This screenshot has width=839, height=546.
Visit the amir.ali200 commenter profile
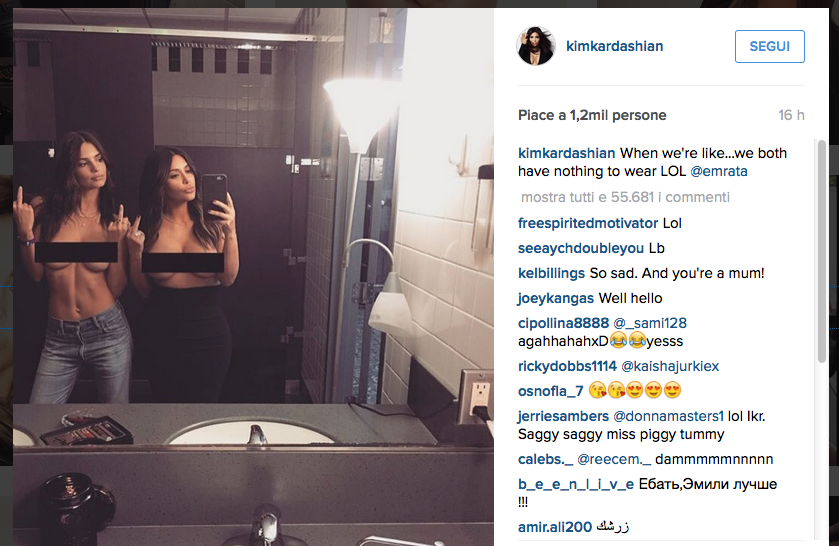point(555,527)
